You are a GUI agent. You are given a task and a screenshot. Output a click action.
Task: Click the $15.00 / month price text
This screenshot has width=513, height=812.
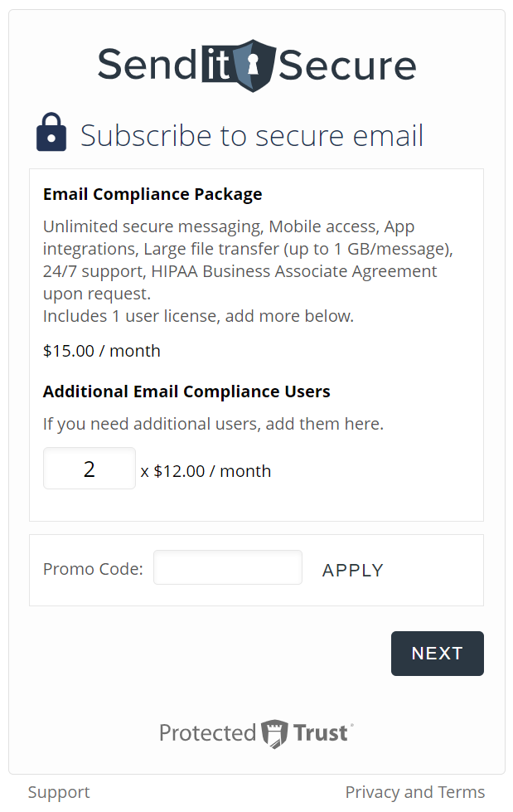101,351
